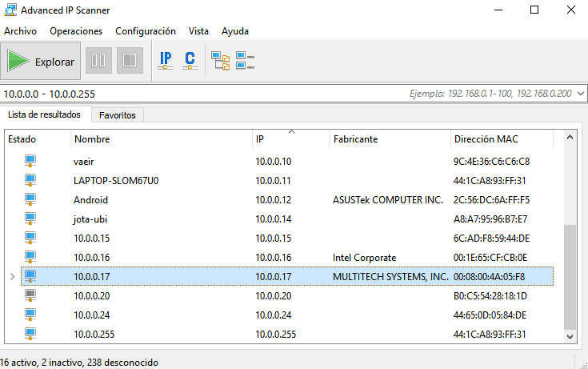Sort by the IP column header
The width and height of the screenshot is (588, 369).
(291, 139)
